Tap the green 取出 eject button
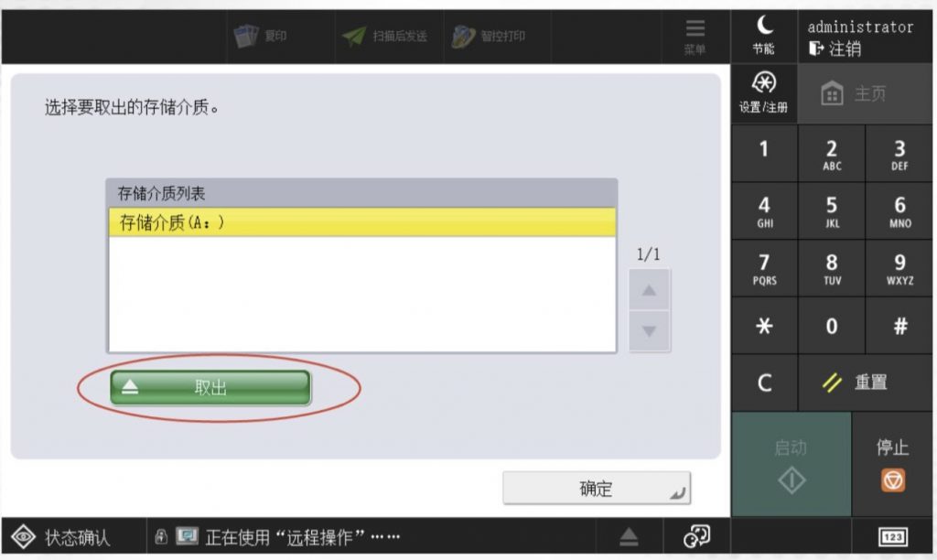This screenshot has width=937, height=560. point(210,387)
